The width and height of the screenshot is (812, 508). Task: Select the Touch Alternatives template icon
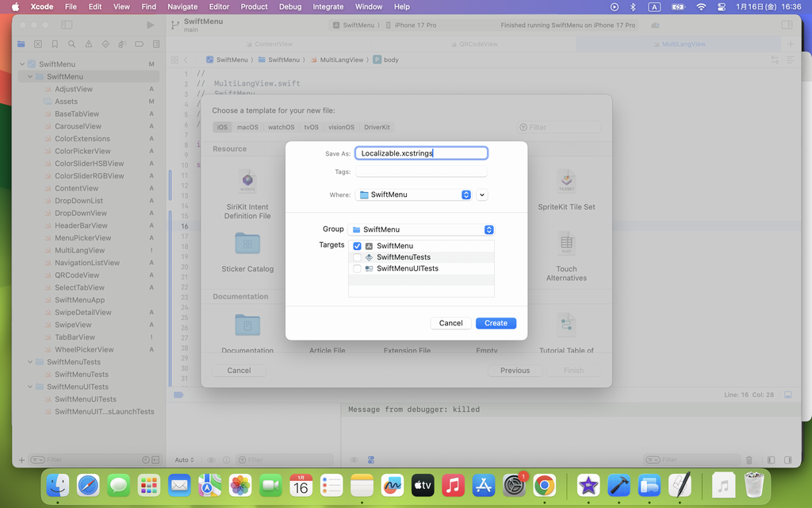[x=566, y=244]
